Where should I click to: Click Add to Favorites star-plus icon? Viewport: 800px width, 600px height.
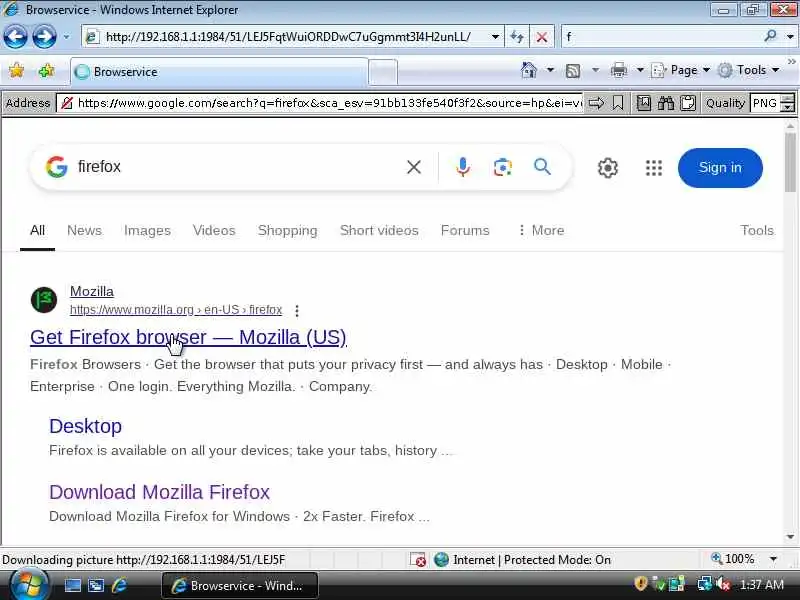coord(46,70)
